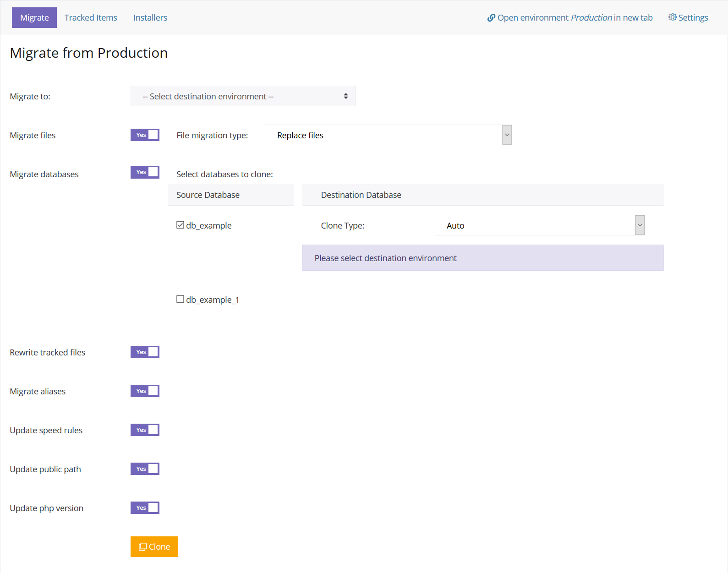The width and height of the screenshot is (728, 573).
Task: Switch to the Tracked Items tab
Action: click(x=91, y=18)
